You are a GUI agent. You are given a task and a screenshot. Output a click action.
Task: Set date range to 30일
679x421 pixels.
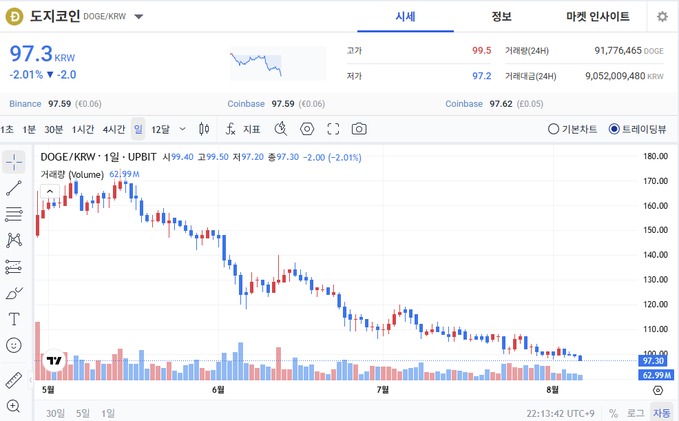click(x=55, y=413)
